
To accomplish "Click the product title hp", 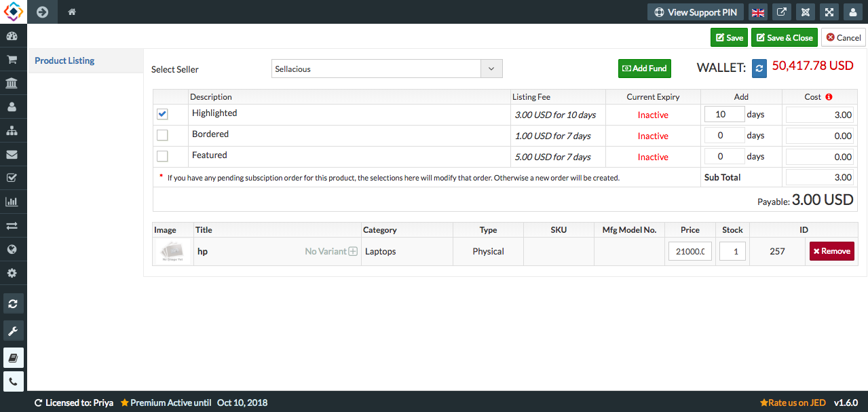I will [x=202, y=251].
